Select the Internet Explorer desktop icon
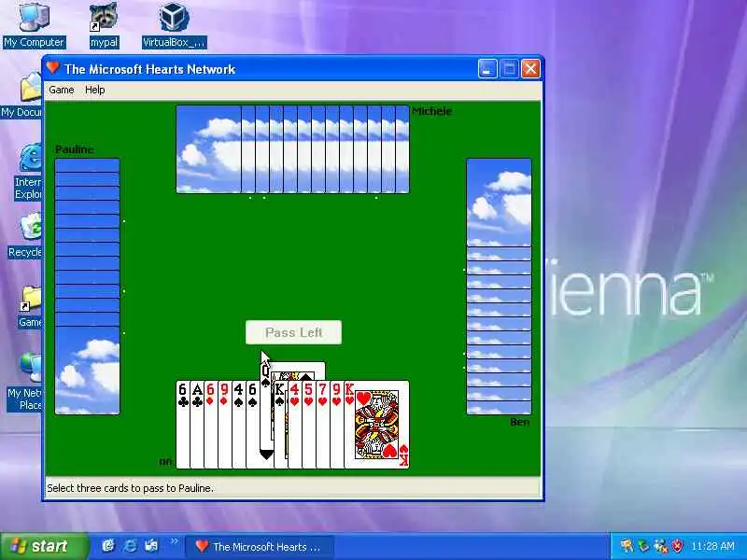The width and height of the screenshot is (747, 560). (x=28, y=172)
